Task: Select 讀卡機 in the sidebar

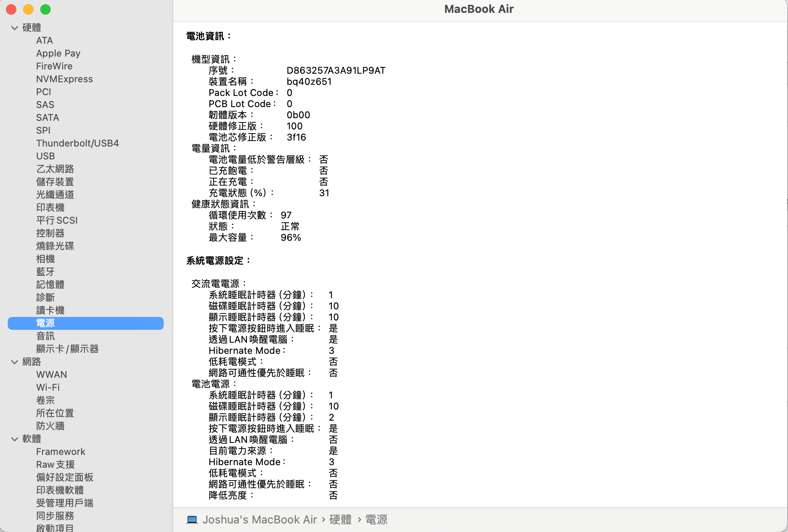Action: (50, 311)
